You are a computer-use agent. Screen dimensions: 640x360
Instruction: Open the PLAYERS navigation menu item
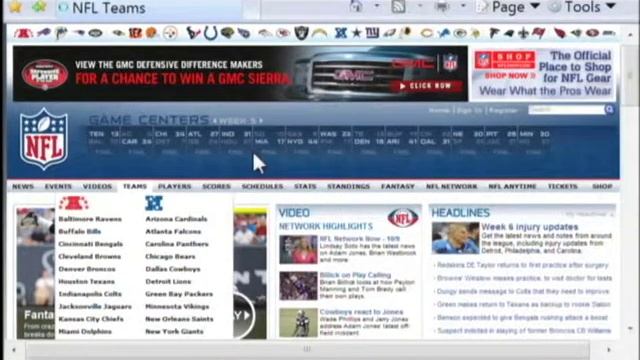[175, 187]
